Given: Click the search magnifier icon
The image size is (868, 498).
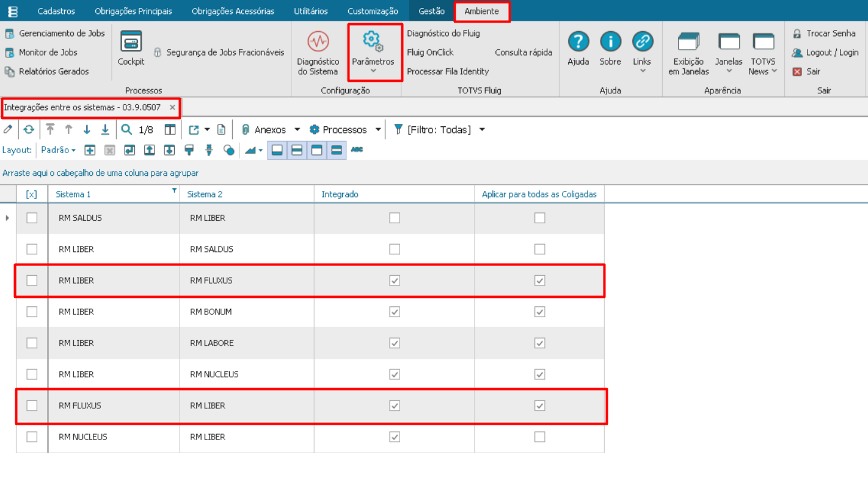Looking at the screenshot, I should click(126, 129).
